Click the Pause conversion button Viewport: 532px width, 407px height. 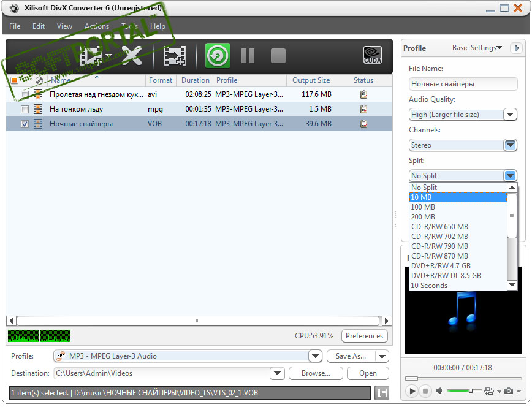point(248,56)
